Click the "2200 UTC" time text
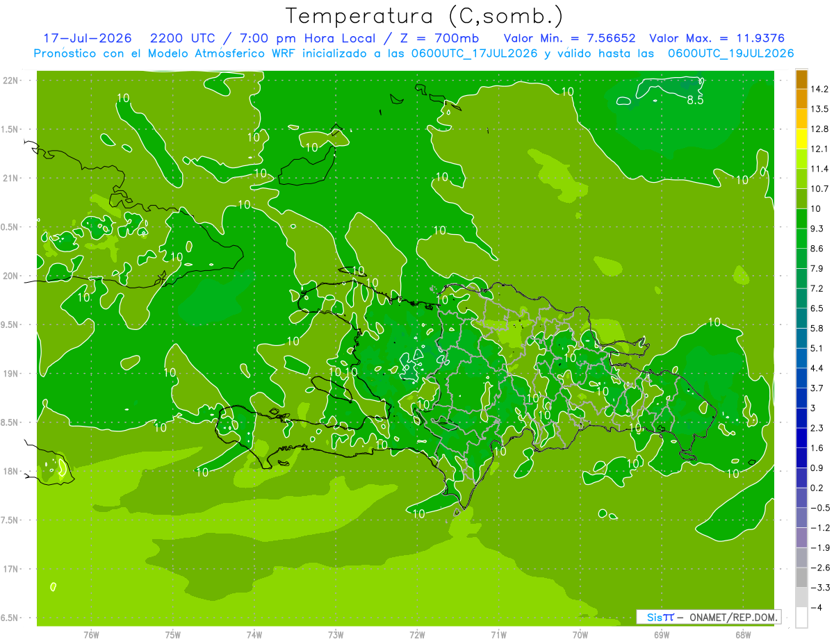The height and width of the screenshot is (644, 834). 182,38
